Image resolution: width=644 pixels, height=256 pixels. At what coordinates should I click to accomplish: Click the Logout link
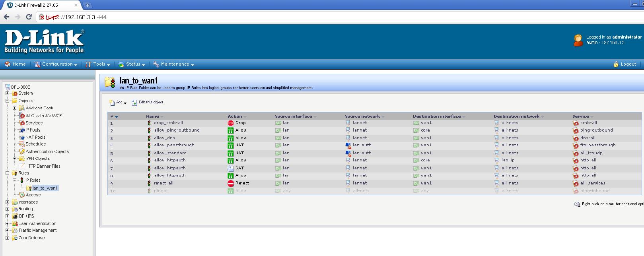pyautogui.click(x=625, y=64)
